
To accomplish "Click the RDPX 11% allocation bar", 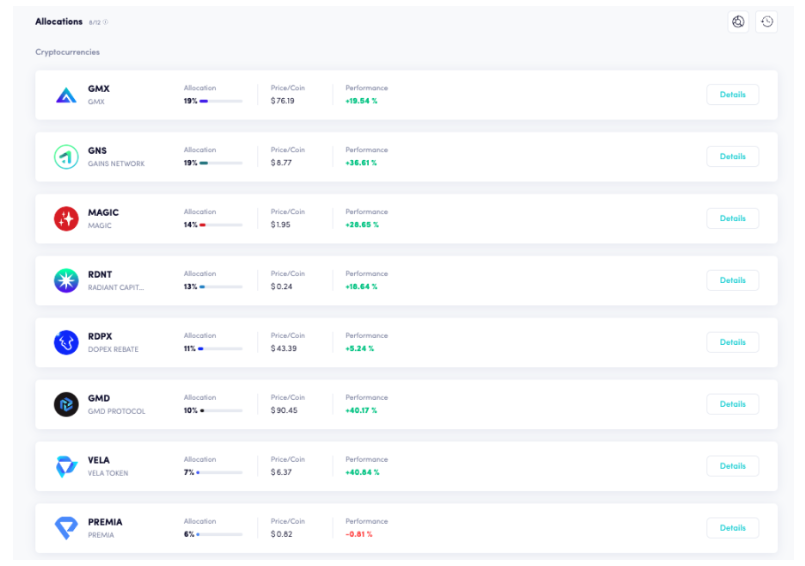I will coord(220,349).
